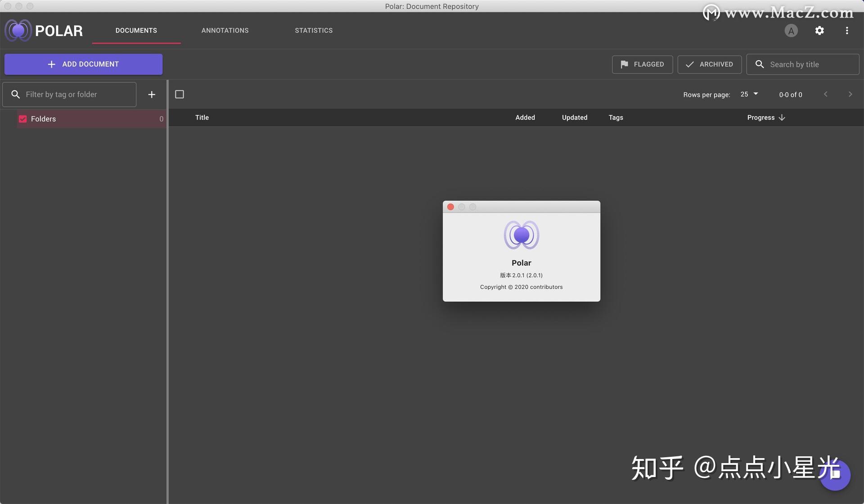Activate the FLAGGED filter button
This screenshot has width=864, height=504.
[x=642, y=64]
